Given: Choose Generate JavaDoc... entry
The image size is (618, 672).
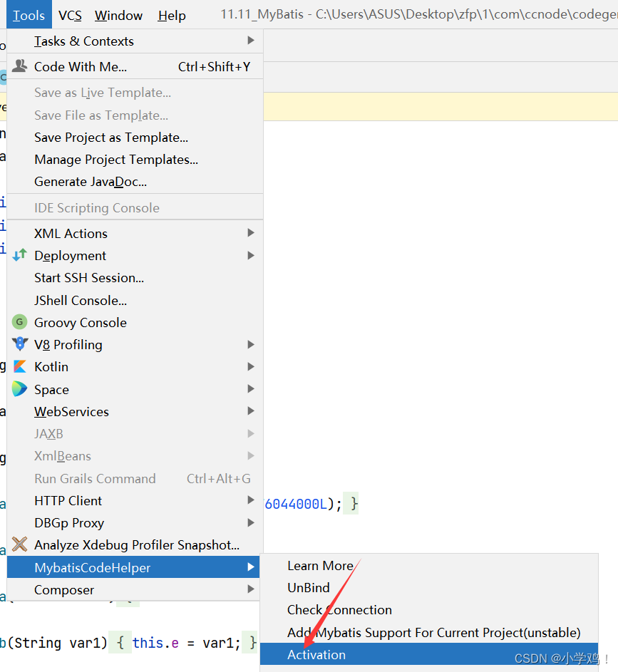Looking at the screenshot, I should pos(135,182).
